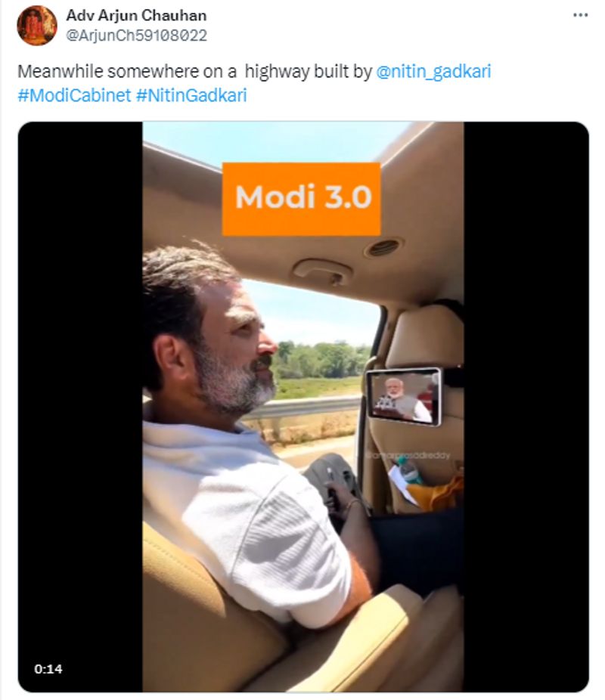This screenshot has width=605, height=700.
Task: Open the tweet's three-dot more options menu
Action: pos(580,15)
